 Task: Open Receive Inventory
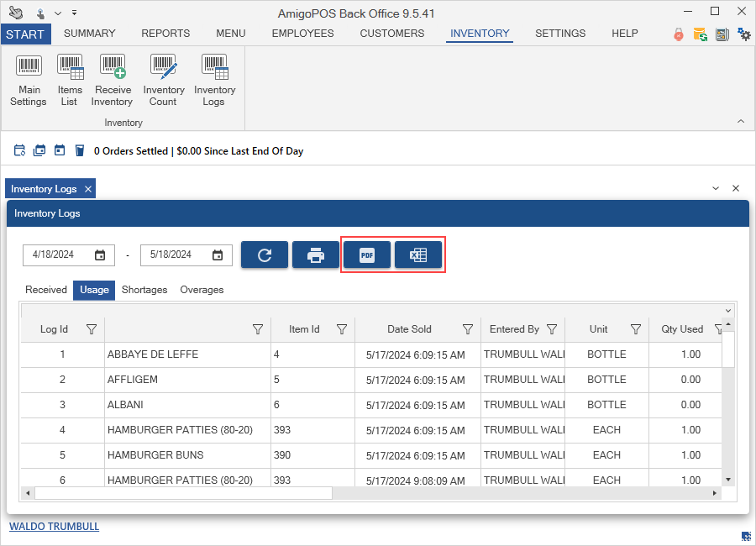tap(112, 80)
